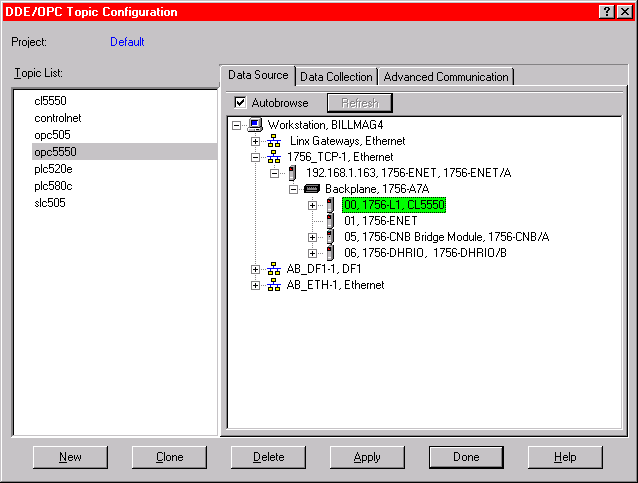Click the 1756-CNB Bridge Module icon

[330, 237]
